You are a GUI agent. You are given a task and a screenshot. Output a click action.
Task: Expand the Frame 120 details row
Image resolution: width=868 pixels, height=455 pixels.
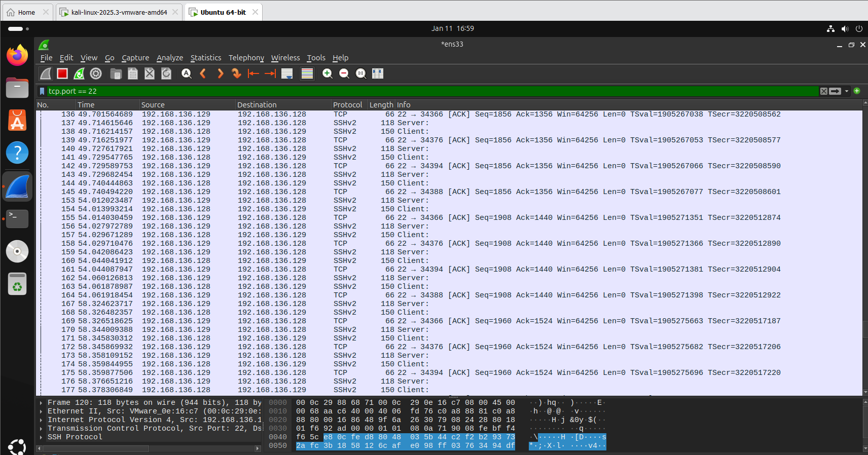(x=41, y=403)
